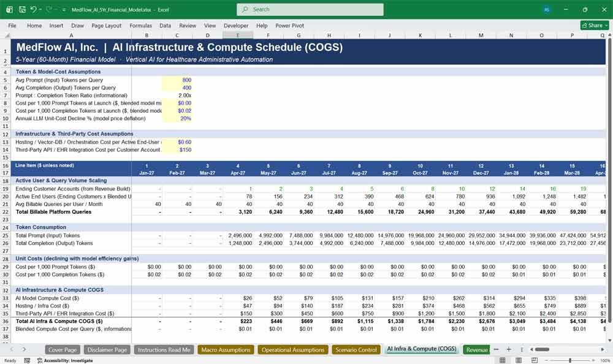
Task: Switch to the Scenario Control sheet tab
Action: tap(356, 350)
